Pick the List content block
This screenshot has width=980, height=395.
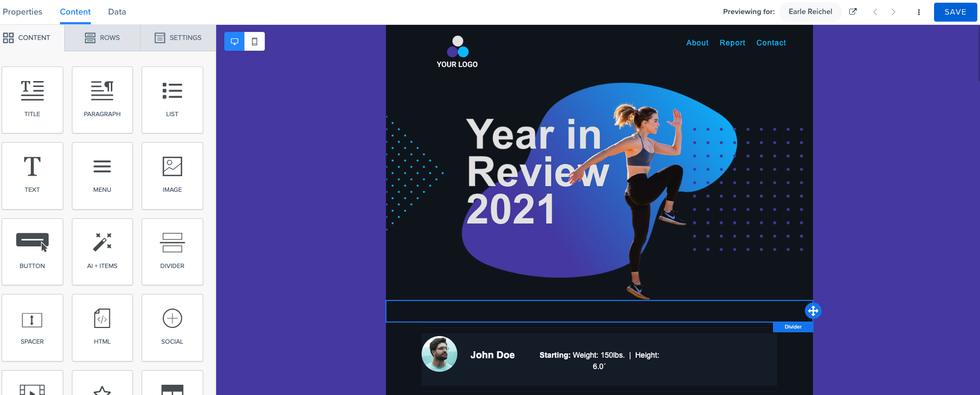(172, 99)
